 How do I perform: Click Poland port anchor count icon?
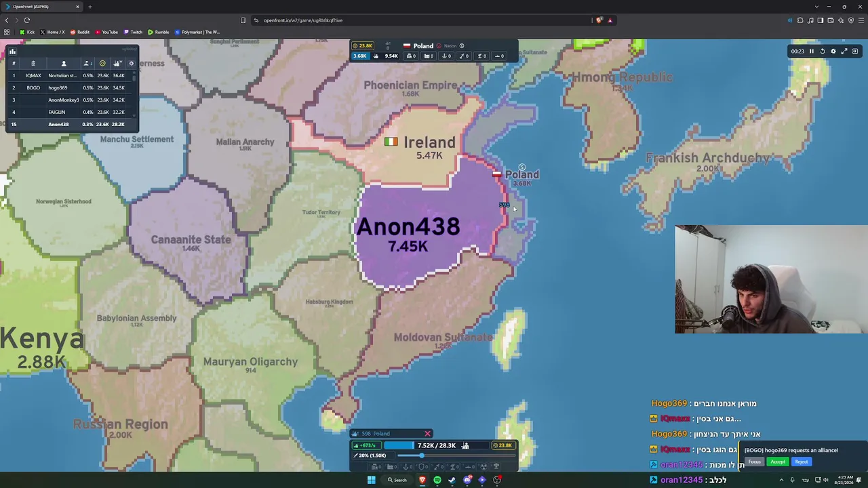pyautogui.click(x=446, y=56)
